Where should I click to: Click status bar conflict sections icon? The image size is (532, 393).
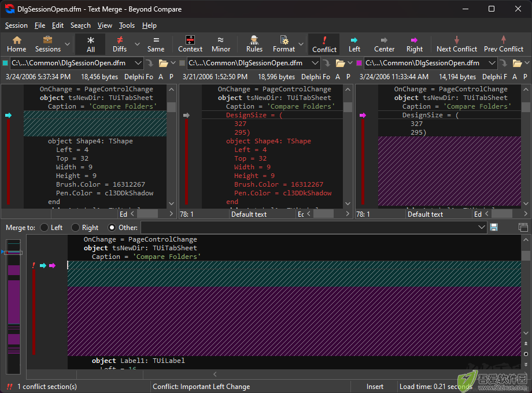point(9,387)
